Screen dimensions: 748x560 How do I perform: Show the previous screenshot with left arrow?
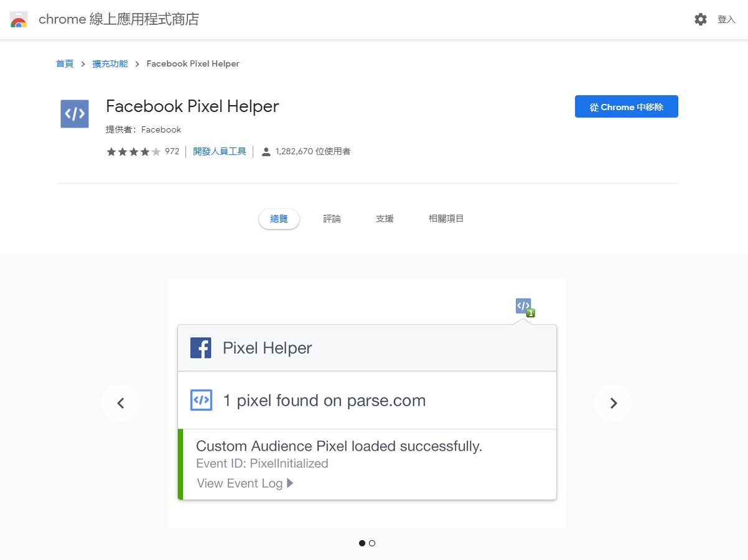tap(121, 403)
